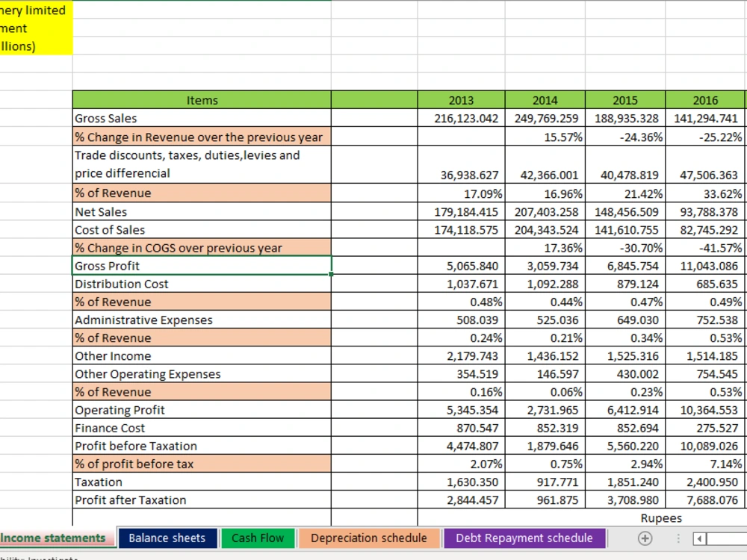Click the Cost of Sales value 204,343.524

545,229
